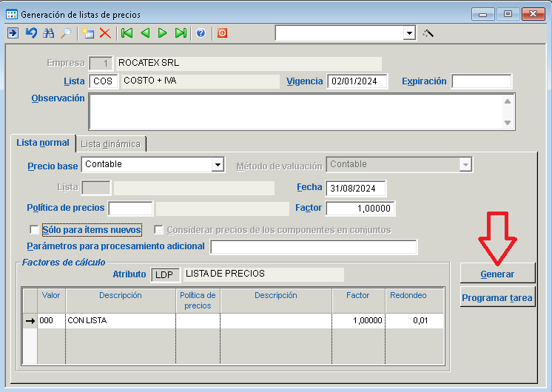Image resolution: width=552 pixels, height=392 pixels.
Task: Click the red X delete icon
Action: tap(105, 33)
